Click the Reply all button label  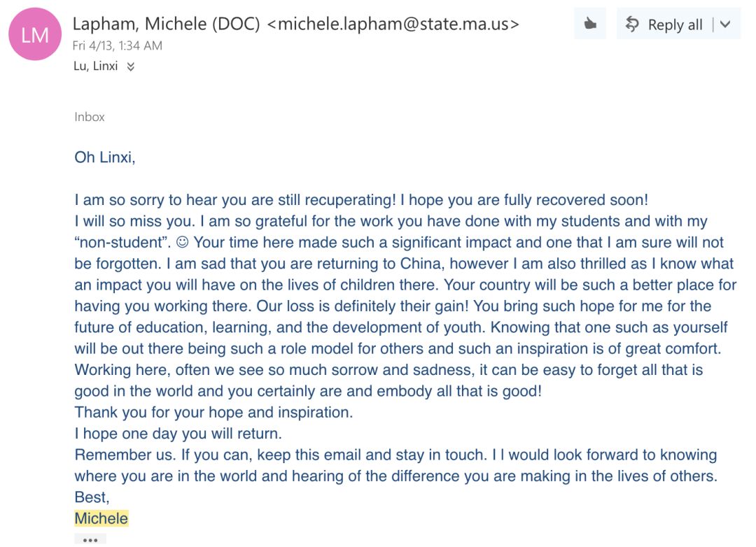coord(675,24)
